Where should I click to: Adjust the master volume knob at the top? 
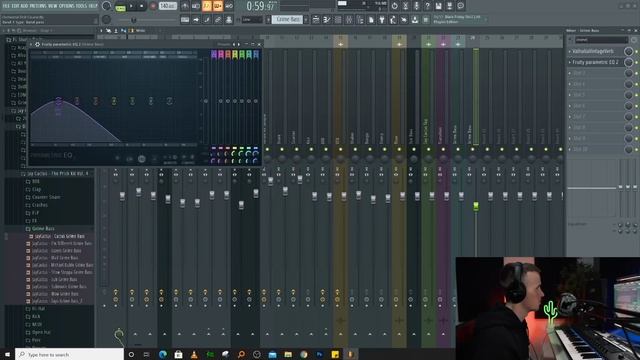[107, 6]
